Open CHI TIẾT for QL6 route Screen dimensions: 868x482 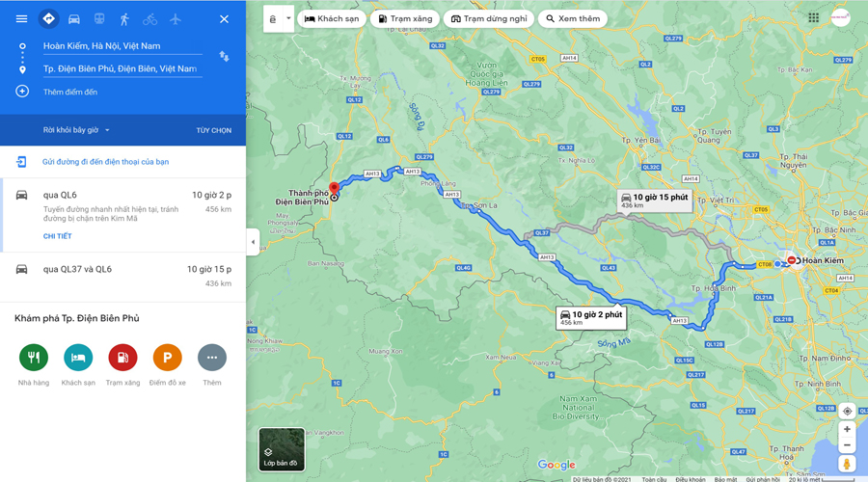click(58, 236)
